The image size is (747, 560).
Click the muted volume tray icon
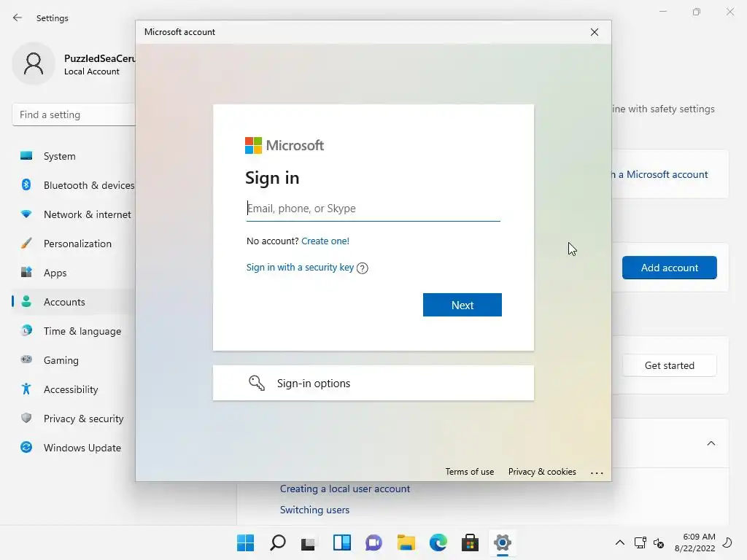(x=659, y=542)
